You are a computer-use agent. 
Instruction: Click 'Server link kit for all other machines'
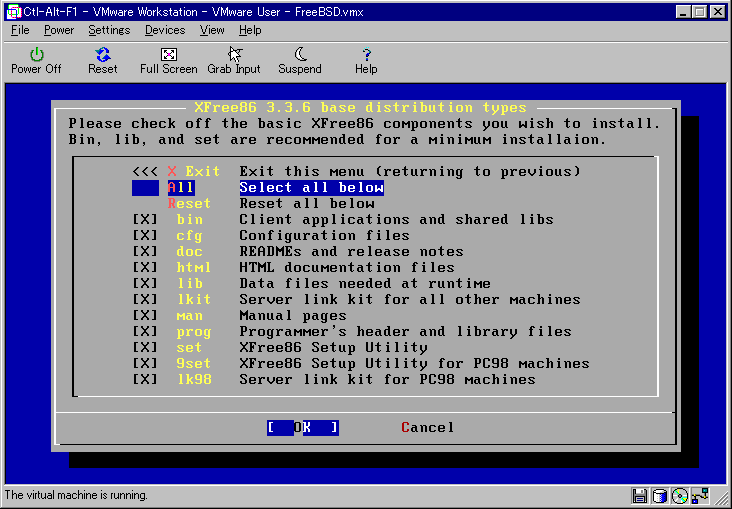pyautogui.click(x=409, y=299)
